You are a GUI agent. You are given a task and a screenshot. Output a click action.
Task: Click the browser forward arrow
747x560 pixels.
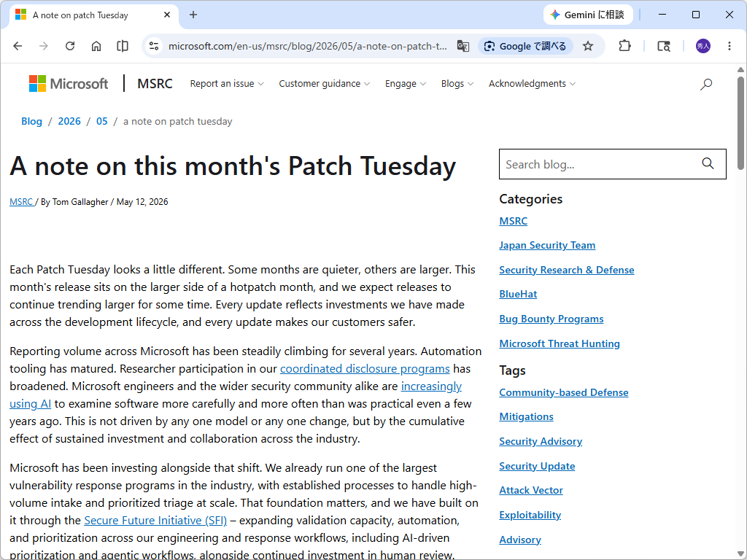[x=43, y=46]
